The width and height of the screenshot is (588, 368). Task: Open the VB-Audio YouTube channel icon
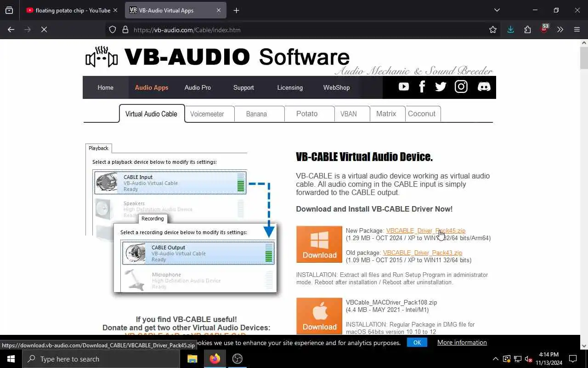404,87
